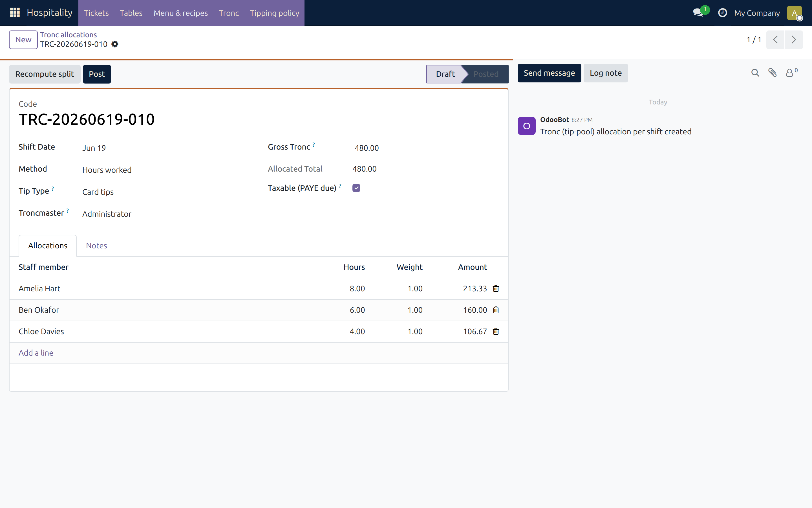The height and width of the screenshot is (508, 812).
Task: Click the Hospitality app title
Action: pos(50,13)
